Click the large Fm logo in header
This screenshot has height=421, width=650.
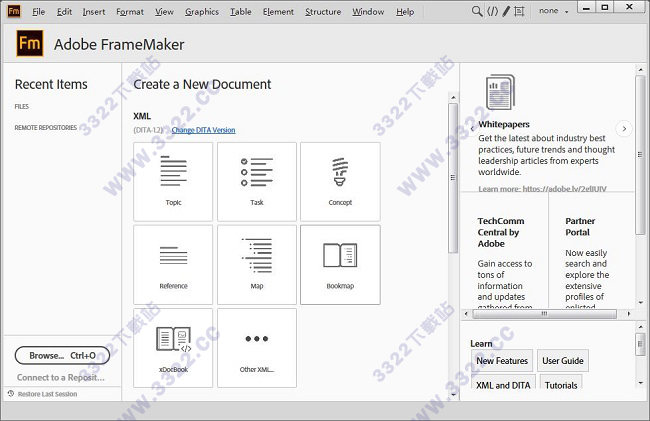pyautogui.click(x=30, y=43)
